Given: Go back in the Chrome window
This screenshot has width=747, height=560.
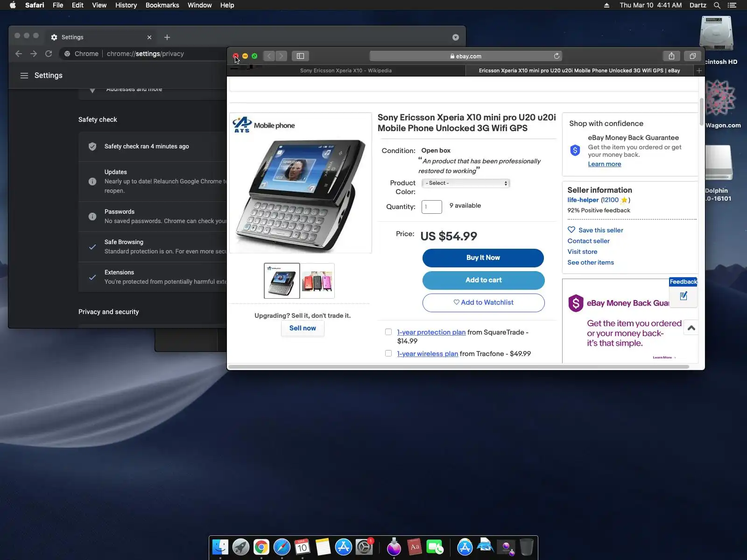Looking at the screenshot, I should 19,54.
